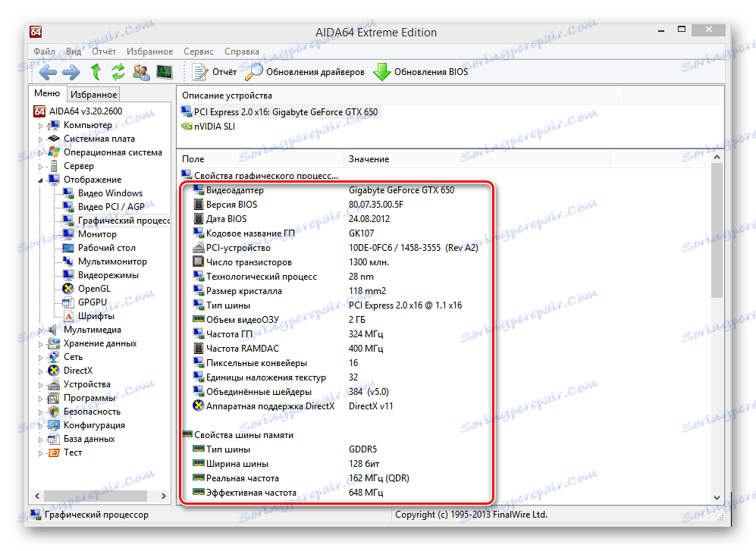
Task: Select the nVIDIA SLI device entry
Action: coord(214,127)
